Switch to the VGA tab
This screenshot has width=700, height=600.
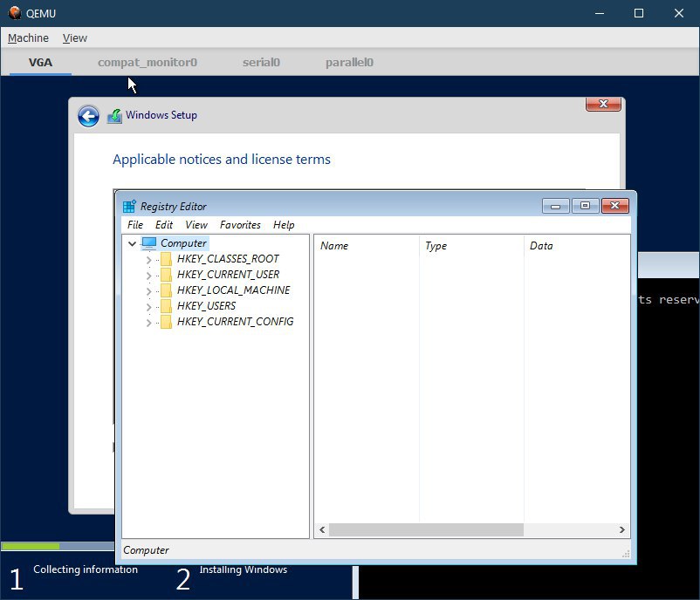(41, 62)
